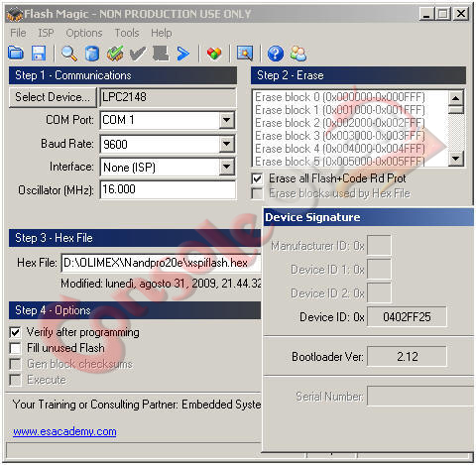Open the COM Port dropdown
This screenshot has height=465, width=476.
tap(227, 120)
